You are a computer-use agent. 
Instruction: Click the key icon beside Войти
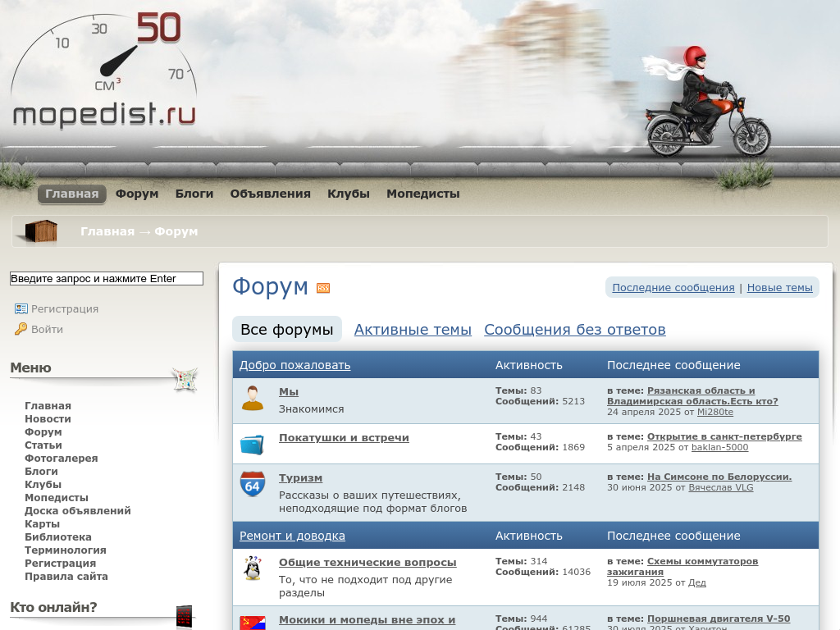click(x=21, y=329)
